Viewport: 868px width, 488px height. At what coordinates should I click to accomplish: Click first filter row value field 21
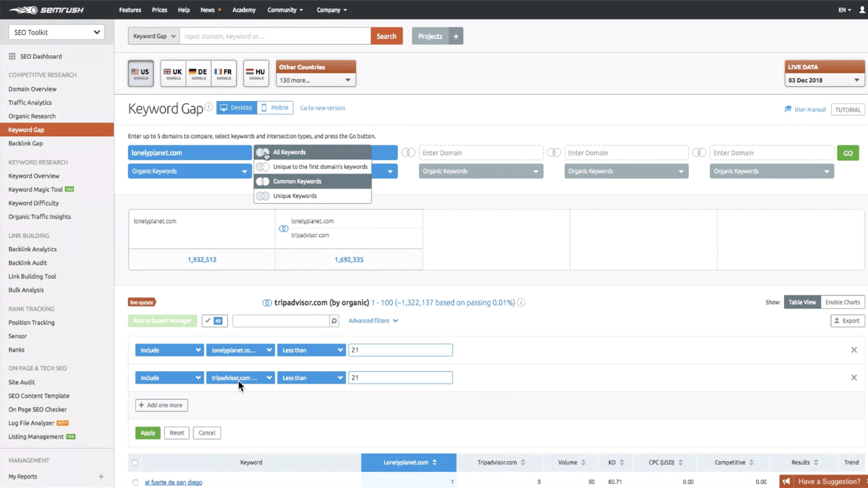[400, 350]
